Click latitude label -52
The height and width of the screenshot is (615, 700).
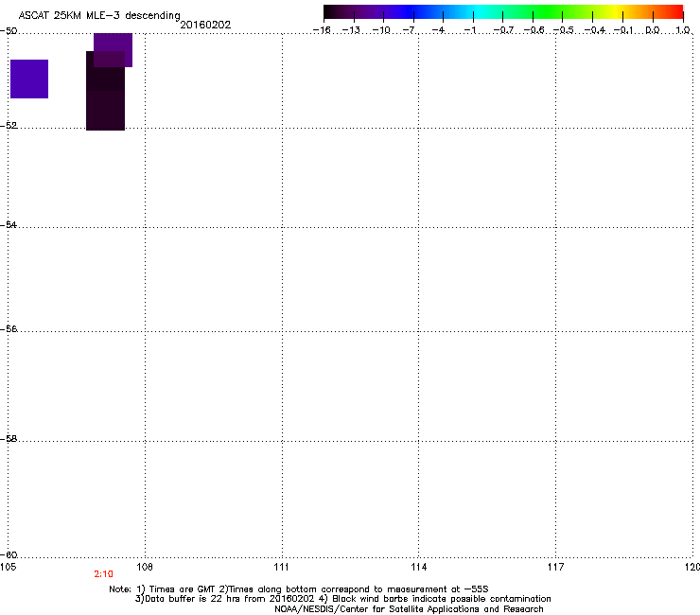tap(9, 125)
